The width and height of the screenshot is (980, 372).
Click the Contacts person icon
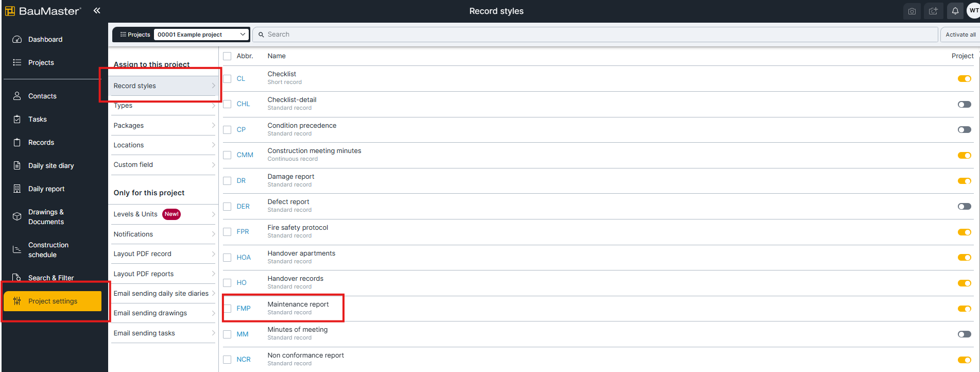click(x=17, y=96)
